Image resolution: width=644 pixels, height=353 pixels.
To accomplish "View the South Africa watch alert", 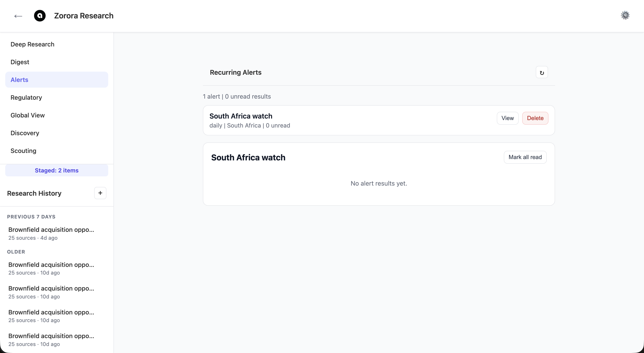I will click(x=508, y=118).
